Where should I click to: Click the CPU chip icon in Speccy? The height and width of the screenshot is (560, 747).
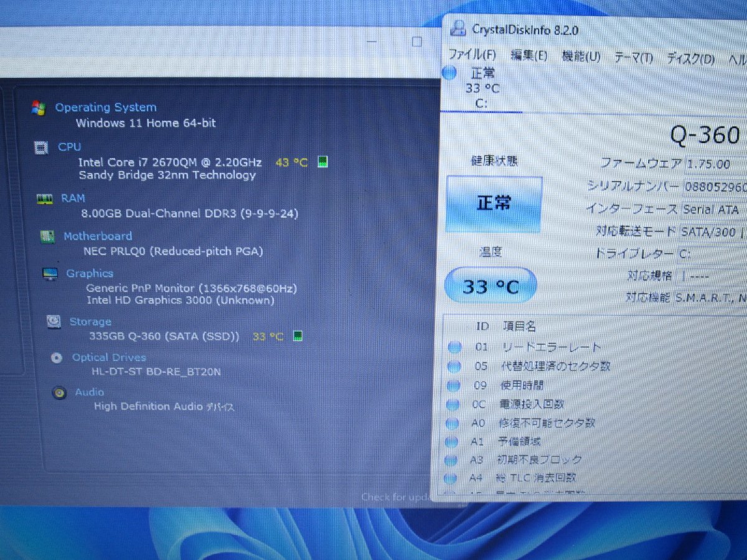(42, 147)
